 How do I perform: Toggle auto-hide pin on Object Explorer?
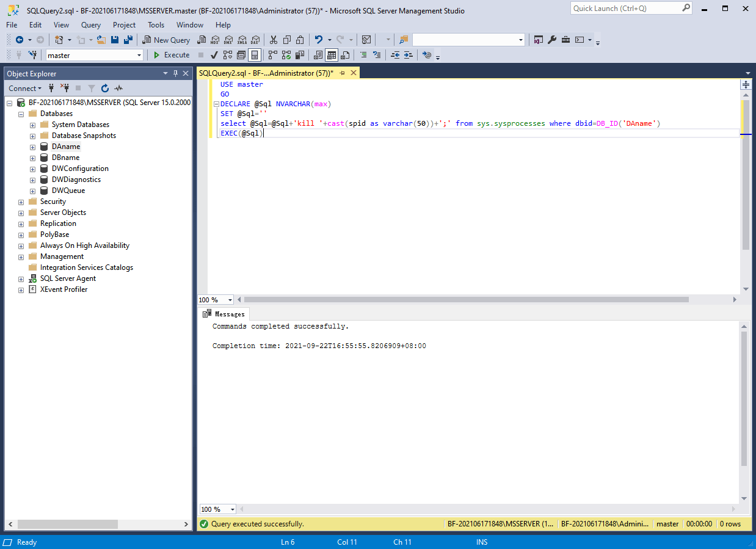tap(176, 73)
